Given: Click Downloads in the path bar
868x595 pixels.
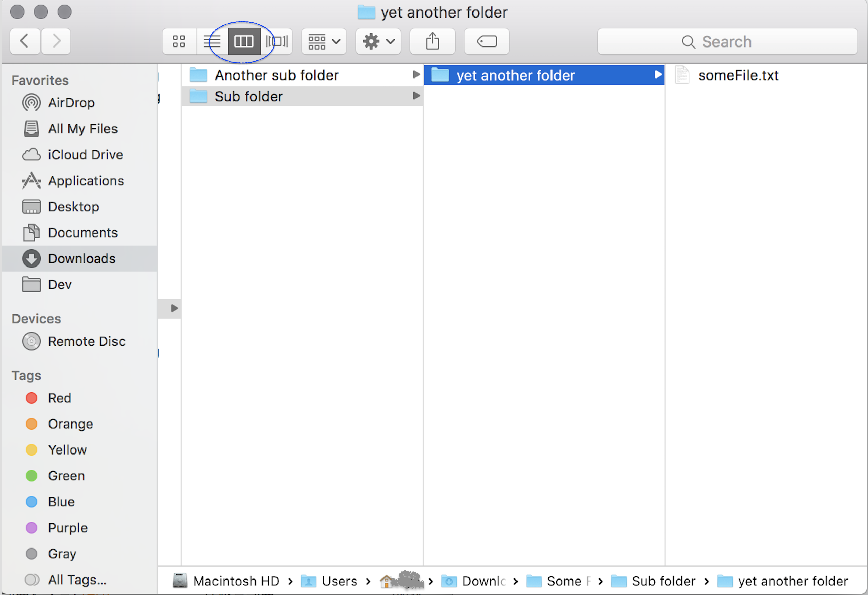Looking at the screenshot, I should click(x=474, y=581).
